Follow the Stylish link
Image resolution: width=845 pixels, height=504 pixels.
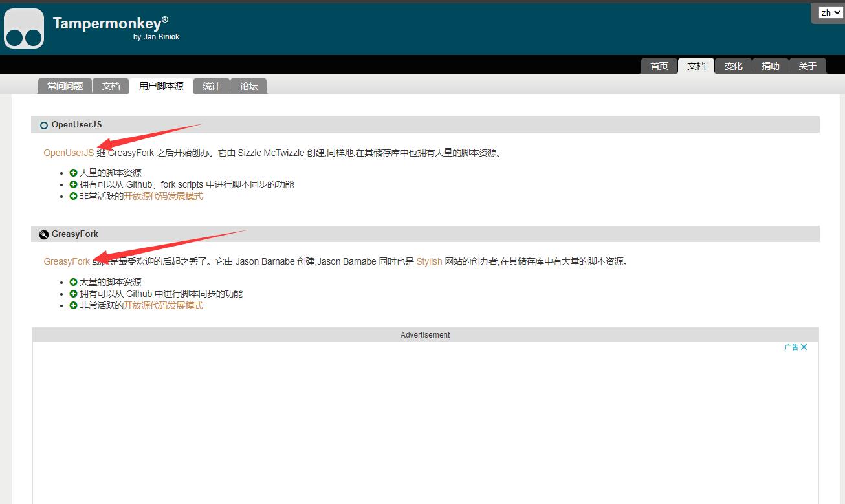(x=429, y=261)
